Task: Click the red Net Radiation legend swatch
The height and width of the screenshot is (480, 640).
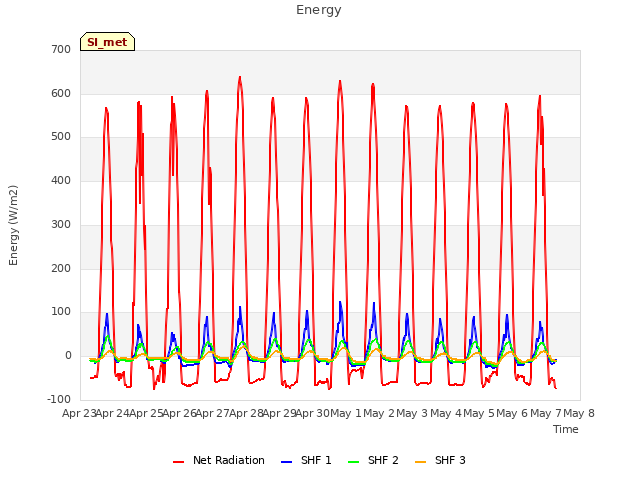Action: click(178, 462)
